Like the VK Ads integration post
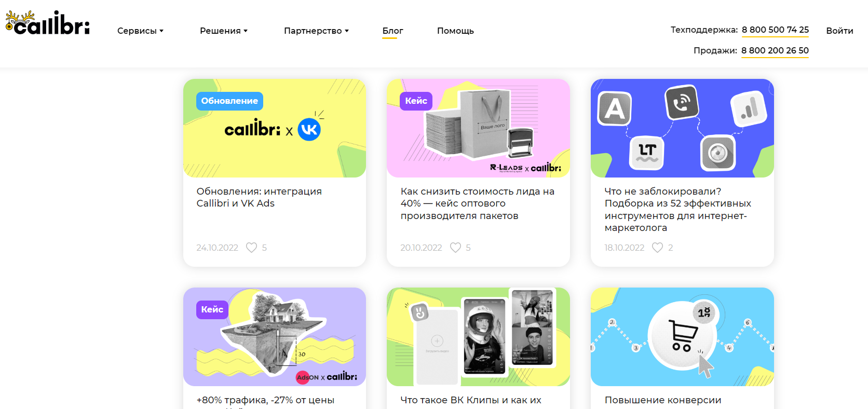868x409 pixels. [251, 248]
